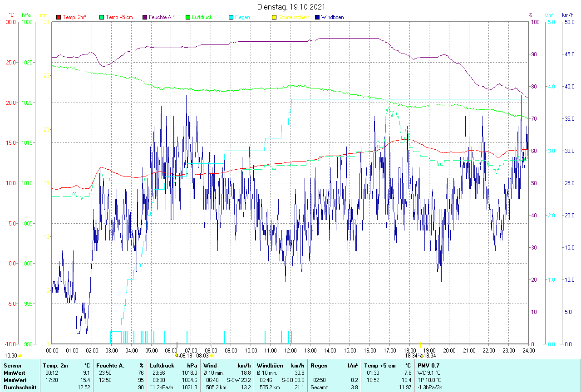This screenshot has width=581, height=392.
Task: Click the bright green Luftdruck legend swatch
Action: tap(188, 17)
